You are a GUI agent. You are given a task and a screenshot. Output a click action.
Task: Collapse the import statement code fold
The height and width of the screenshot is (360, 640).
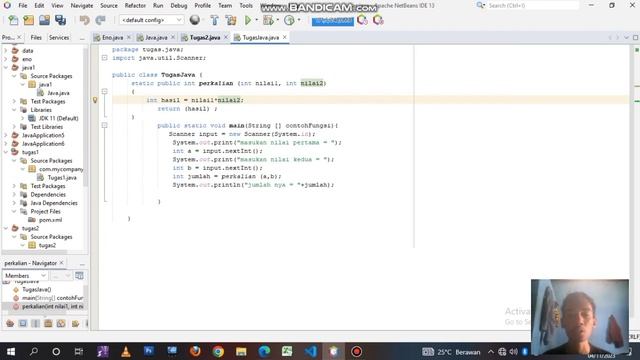click(104, 58)
